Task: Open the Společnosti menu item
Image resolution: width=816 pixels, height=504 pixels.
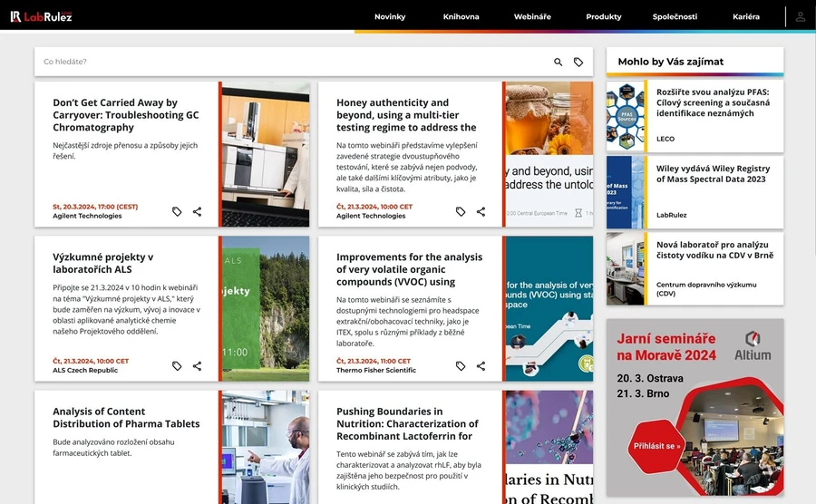Action: [x=675, y=16]
